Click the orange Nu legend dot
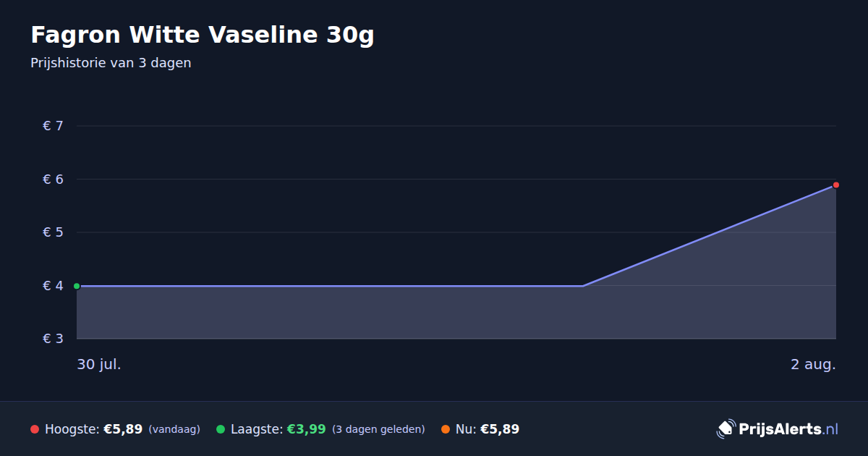This screenshot has width=868, height=456. [446, 429]
